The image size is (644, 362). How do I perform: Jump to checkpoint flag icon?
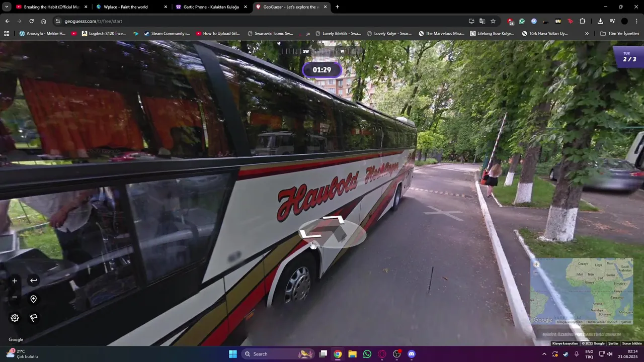(x=33, y=318)
